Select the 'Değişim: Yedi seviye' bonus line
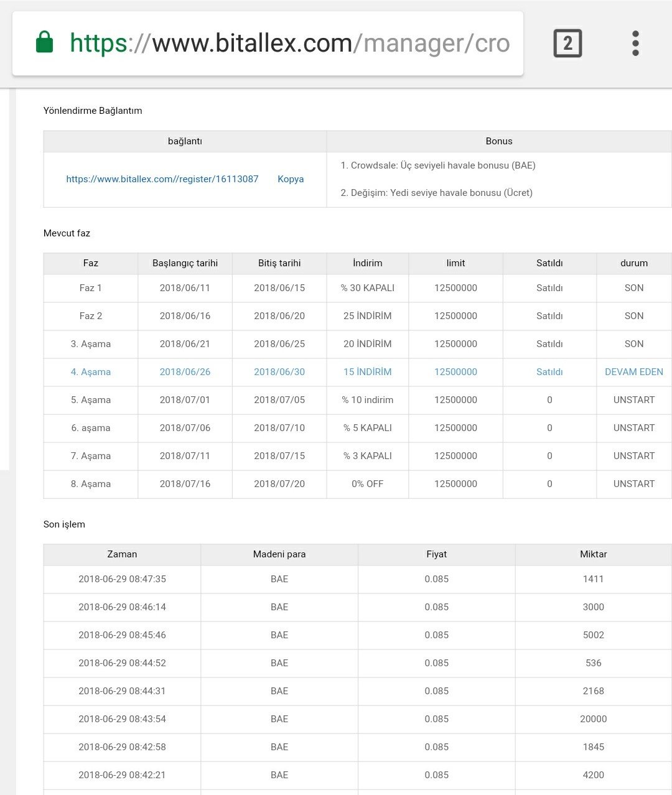Image resolution: width=672 pixels, height=795 pixels. (x=436, y=193)
